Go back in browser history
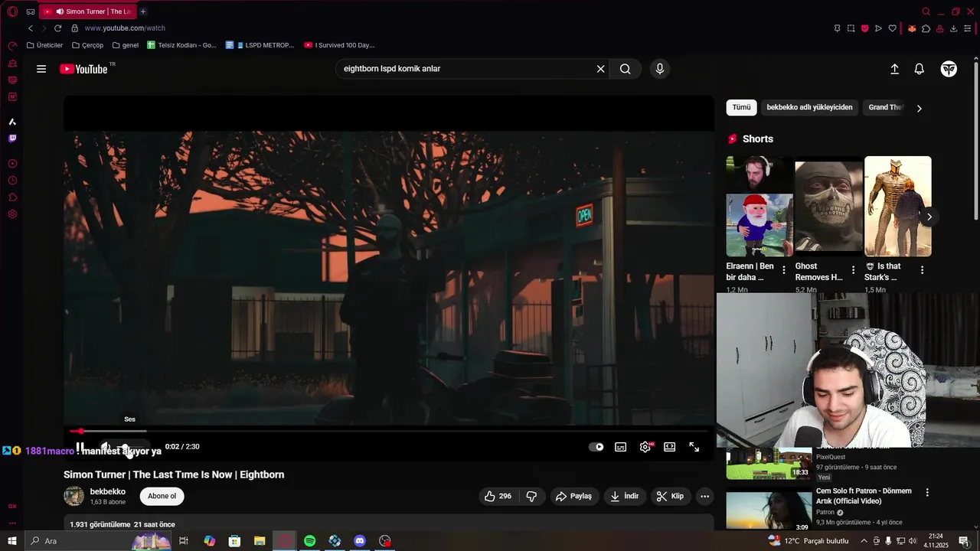980x551 pixels. (31, 28)
